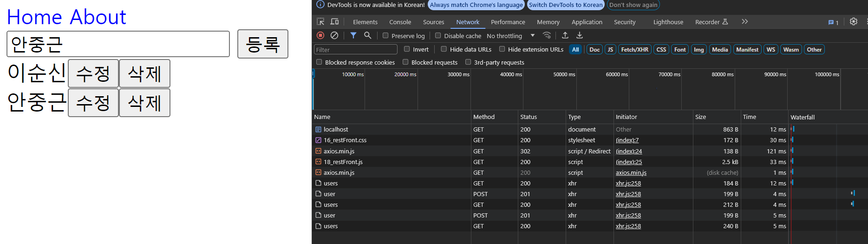Open DevTools settings gear
Image resolution: width=868 pixels, height=244 pixels.
pos(854,21)
